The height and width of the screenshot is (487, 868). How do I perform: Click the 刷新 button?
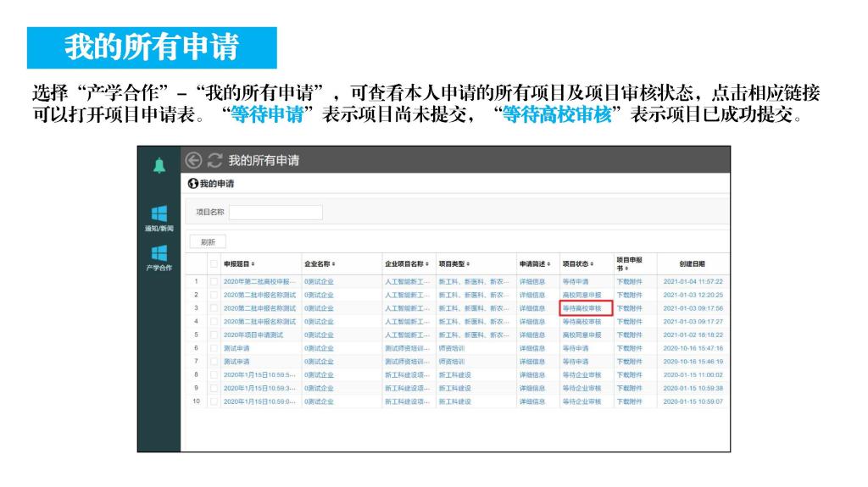[208, 242]
